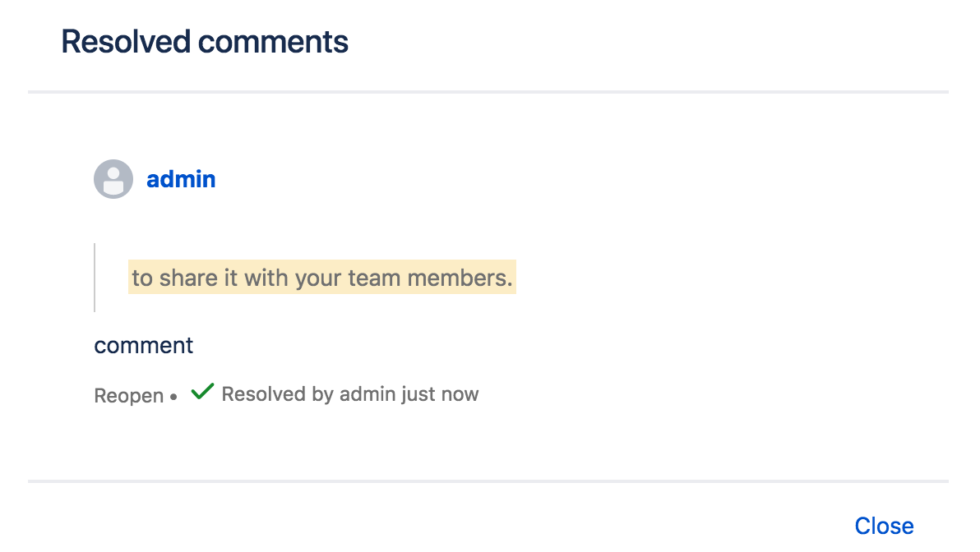Image resolution: width=980 pixels, height=552 pixels.
Task: Click the highlighted quote about team members
Action: coord(321,278)
